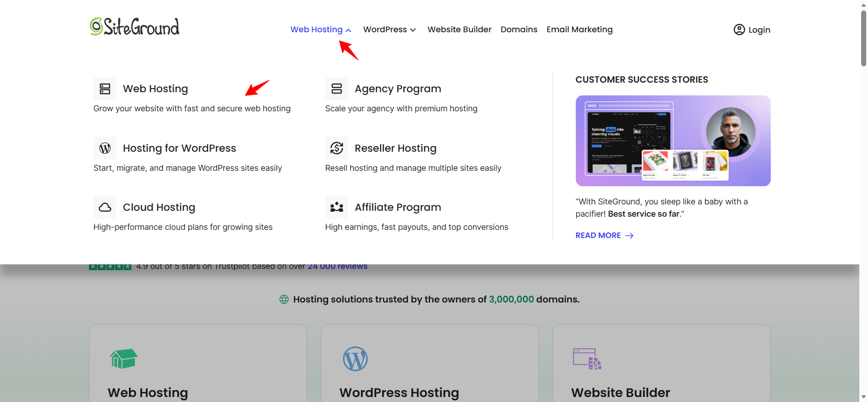Screen dimensions: 868x402
Task: Click the SiteGround logo
Action: tap(135, 27)
